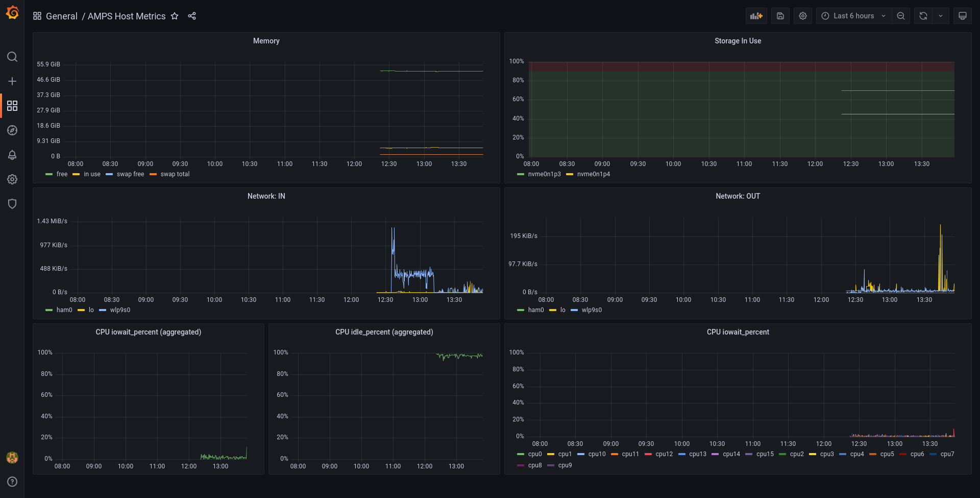Image resolution: width=980 pixels, height=498 pixels.
Task: Enable kiosk mode with the TV icon
Action: pos(963,16)
